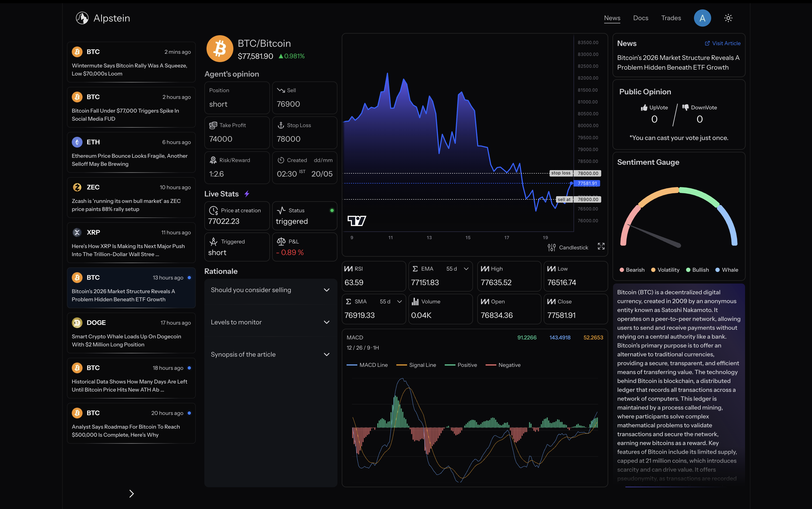Click the Volatility sentiment legend swatch
This screenshot has width=812, height=509.
point(653,270)
